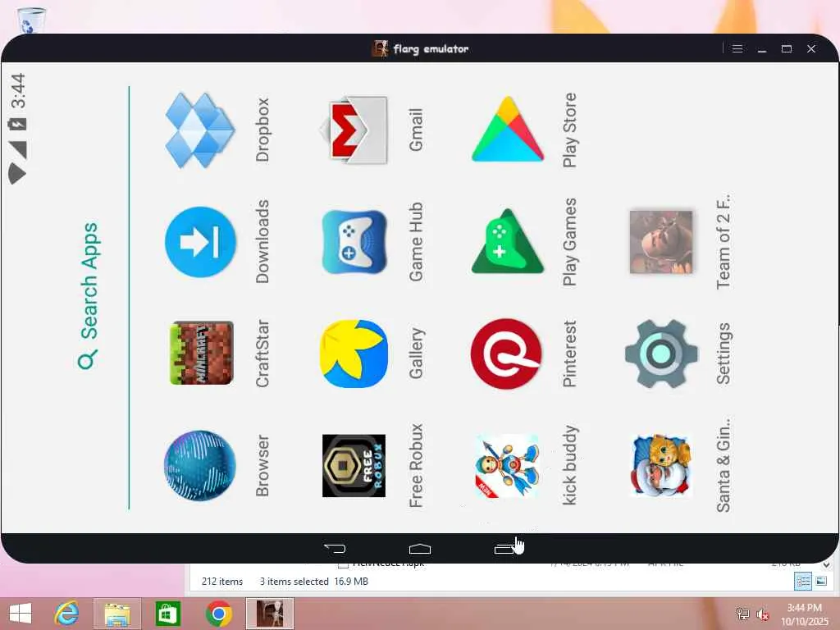Click the Free Robux label text

[x=416, y=466]
